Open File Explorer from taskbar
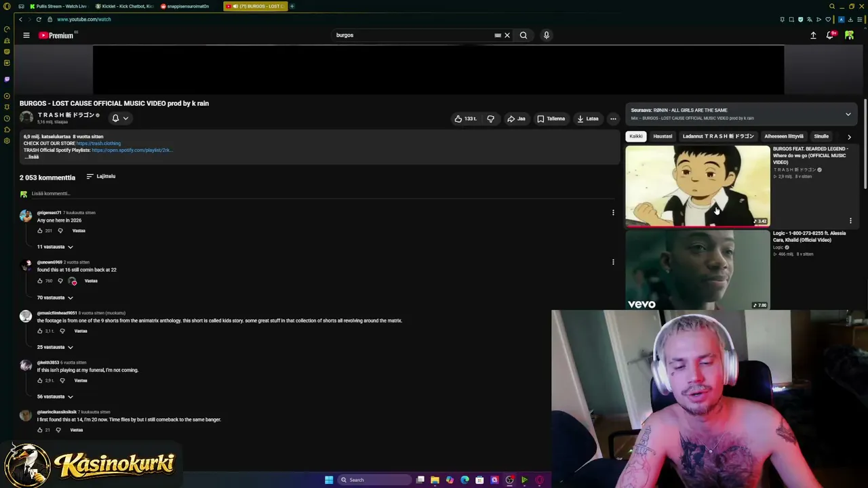The image size is (868, 488). tap(435, 480)
